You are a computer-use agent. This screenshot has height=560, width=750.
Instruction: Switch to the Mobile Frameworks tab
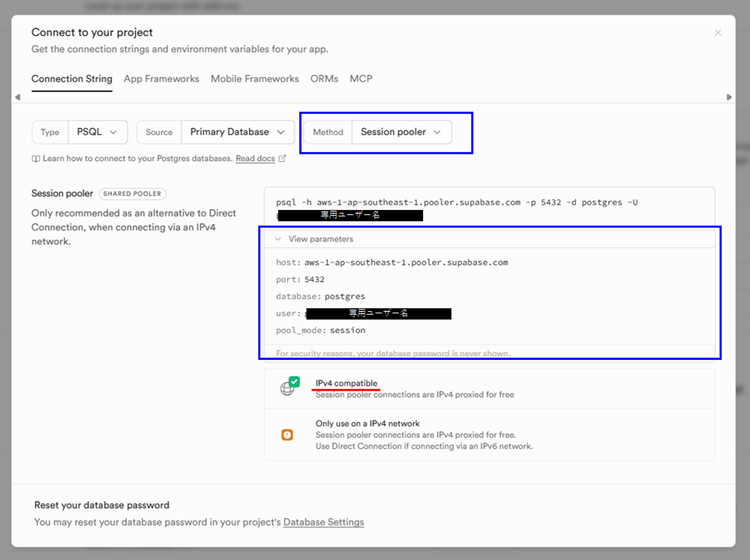pos(254,79)
